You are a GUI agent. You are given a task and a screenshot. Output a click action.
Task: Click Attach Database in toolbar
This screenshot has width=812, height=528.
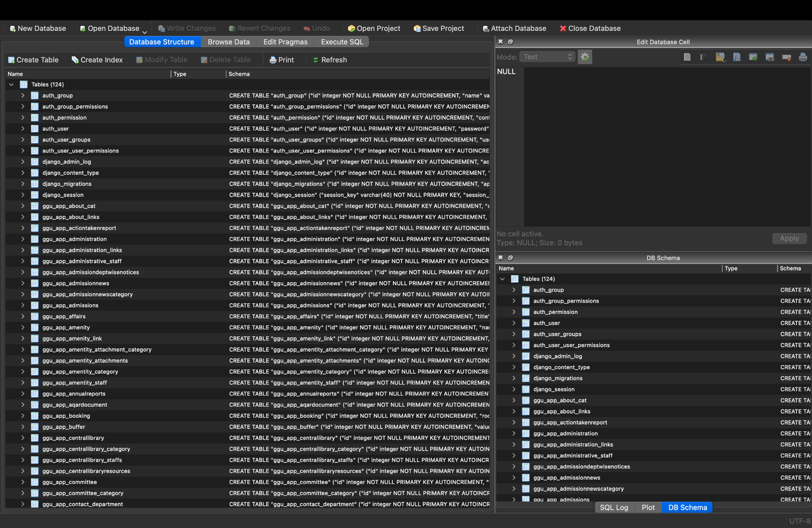point(514,28)
